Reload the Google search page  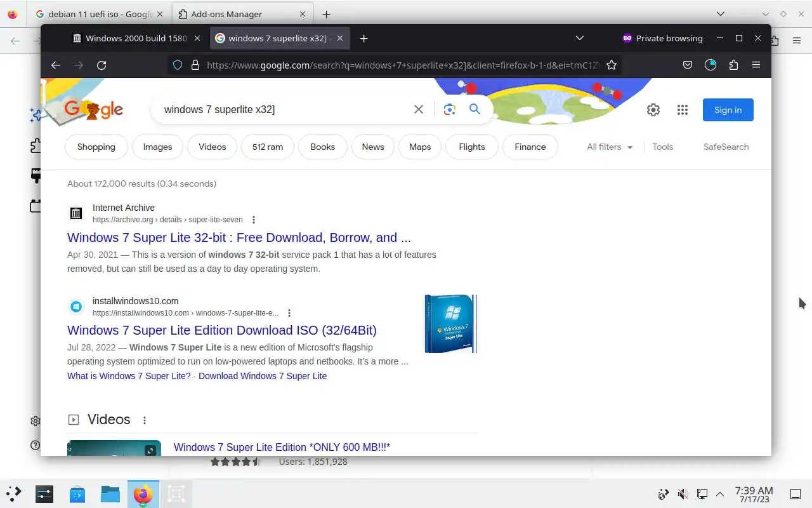[101, 65]
